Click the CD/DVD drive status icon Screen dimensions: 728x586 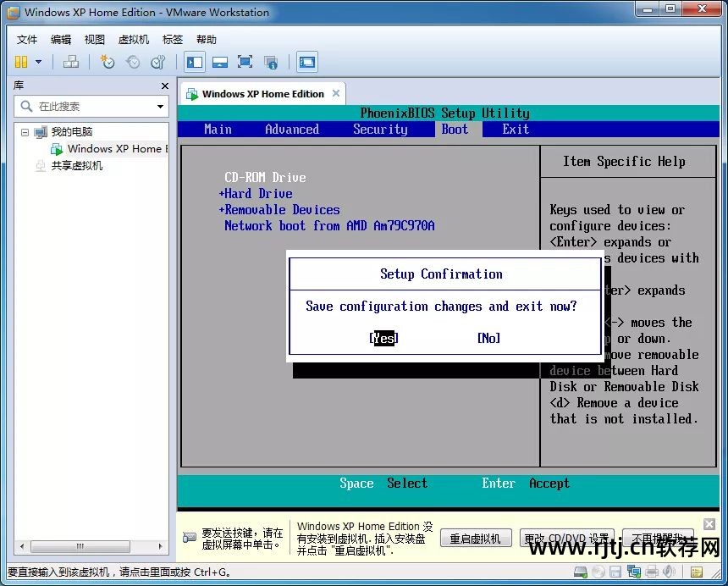point(598,572)
